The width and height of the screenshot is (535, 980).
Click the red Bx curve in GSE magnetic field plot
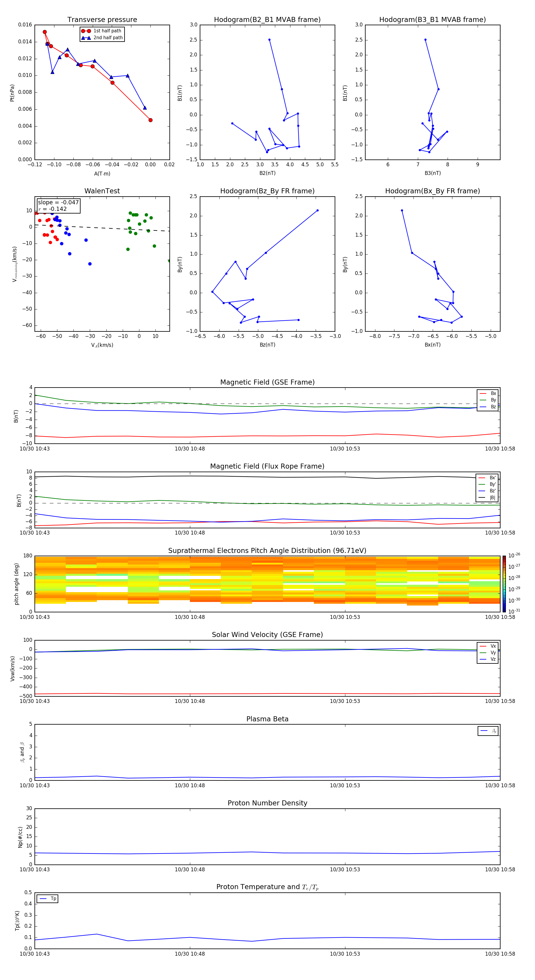pyautogui.click(x=267, y=436)
